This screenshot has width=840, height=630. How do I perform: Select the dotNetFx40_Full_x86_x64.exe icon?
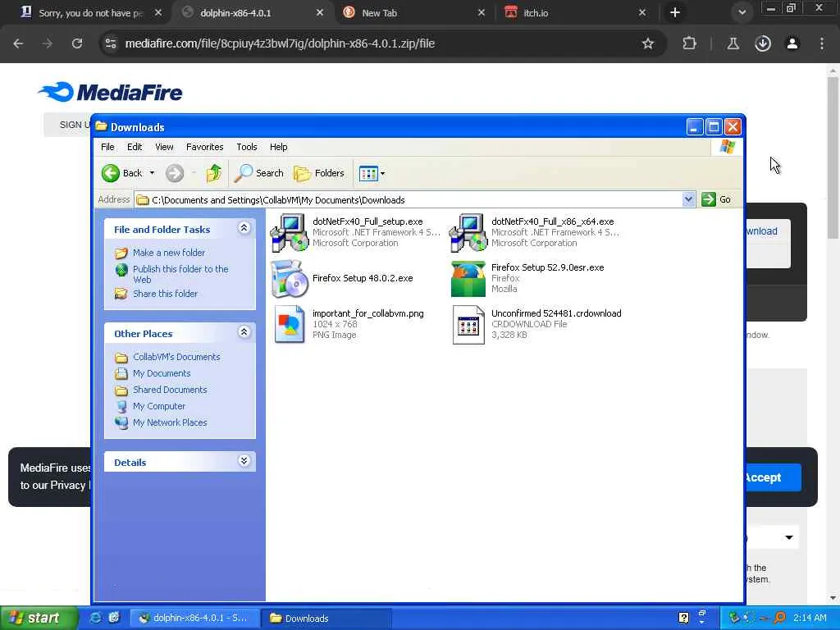(x=468, y=232)
